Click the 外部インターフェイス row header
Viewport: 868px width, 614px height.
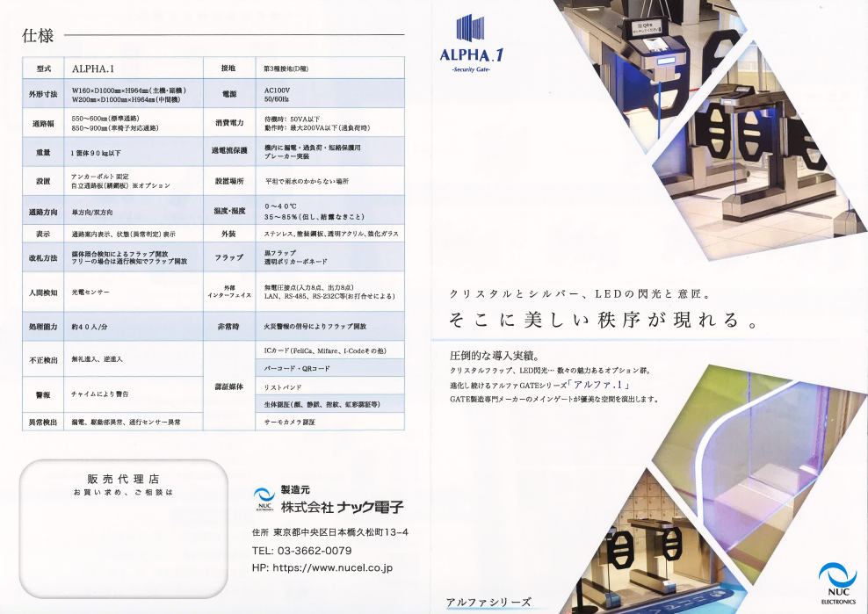[228, 292]
